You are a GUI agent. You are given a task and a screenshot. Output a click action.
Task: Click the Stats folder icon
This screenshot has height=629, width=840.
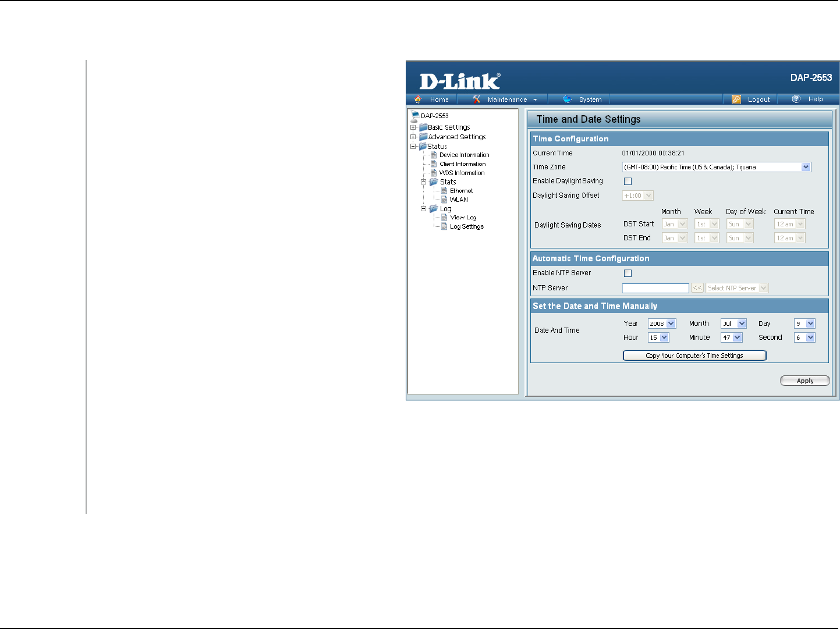coord(434,182)
